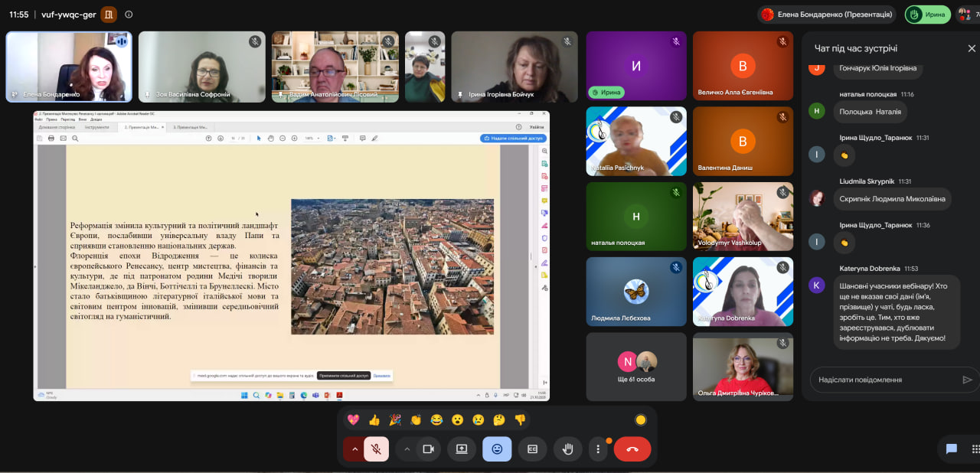Send the laughing tears reaction
This screenshot has width=980, height=473.
[436, 419]
